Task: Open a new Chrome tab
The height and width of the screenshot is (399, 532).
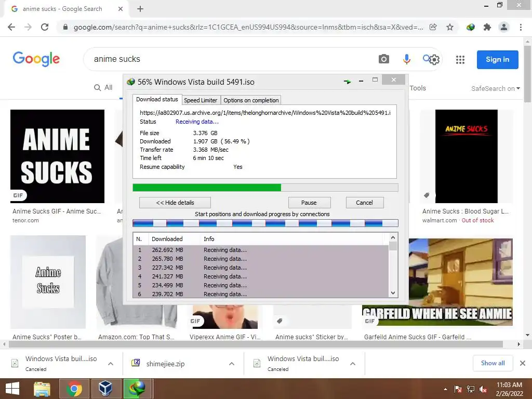Action: click(140, 9)
